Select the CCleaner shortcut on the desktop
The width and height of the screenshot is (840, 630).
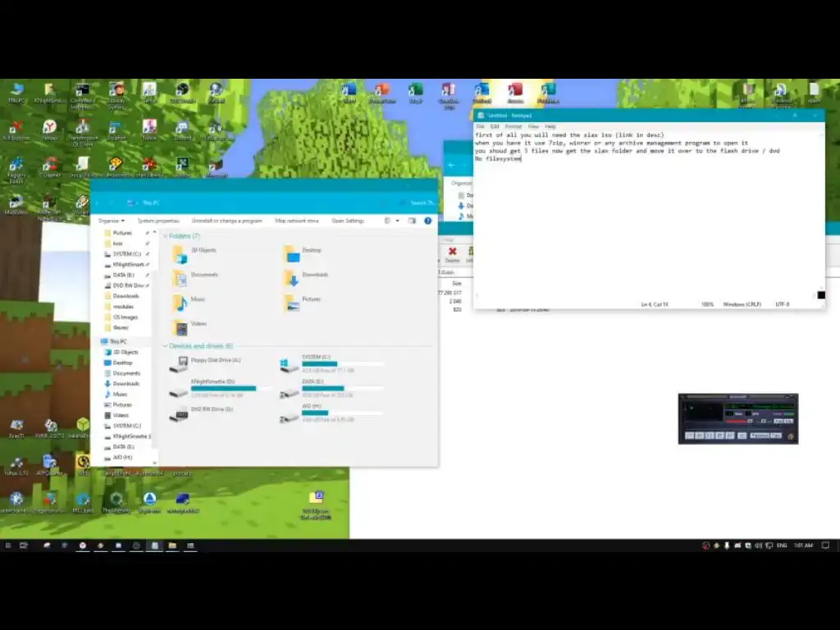(49, 167)
